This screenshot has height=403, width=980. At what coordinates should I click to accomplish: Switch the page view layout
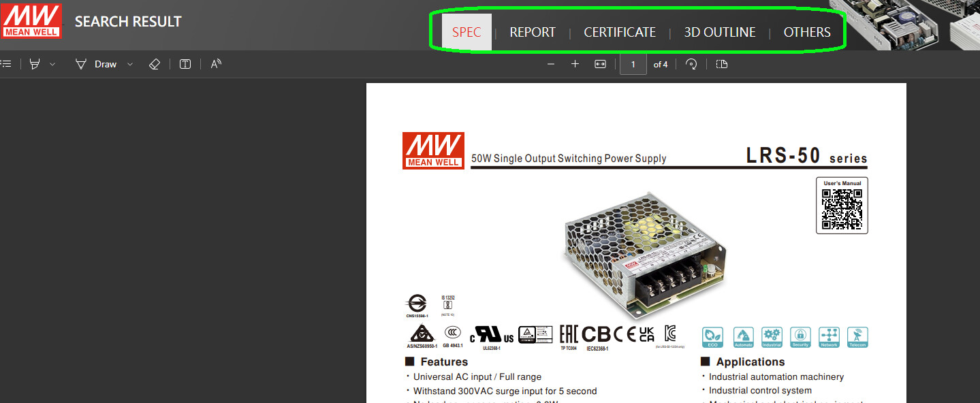722,64
